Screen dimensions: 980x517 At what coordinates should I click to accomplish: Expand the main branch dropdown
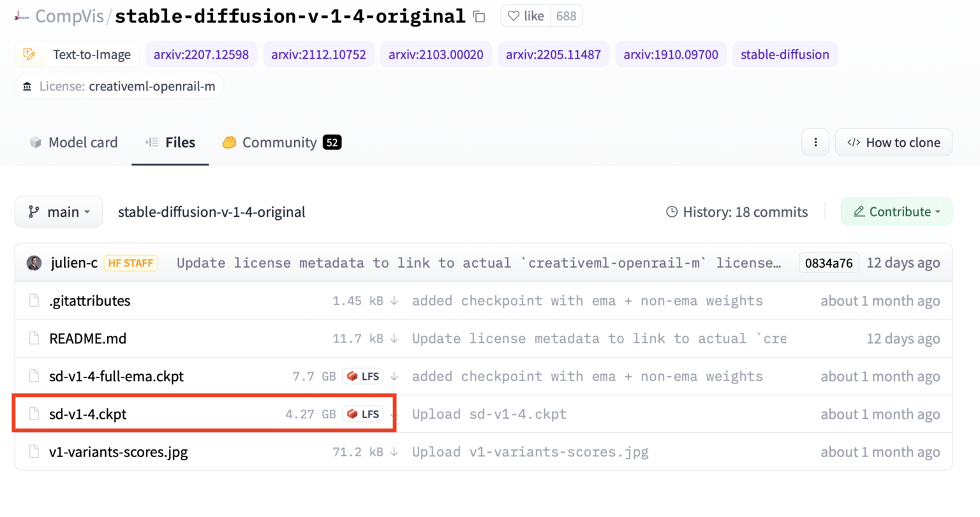(x=59, y=212)
